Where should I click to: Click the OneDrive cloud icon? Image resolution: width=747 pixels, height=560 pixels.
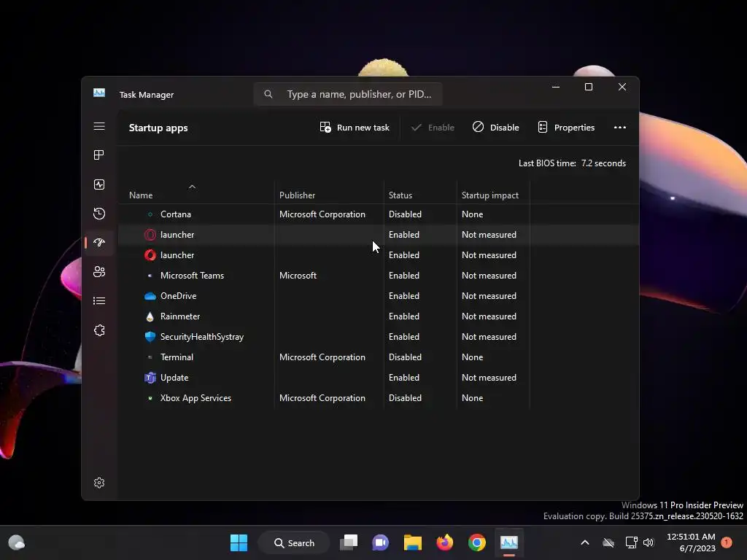[x=150, y=296]
